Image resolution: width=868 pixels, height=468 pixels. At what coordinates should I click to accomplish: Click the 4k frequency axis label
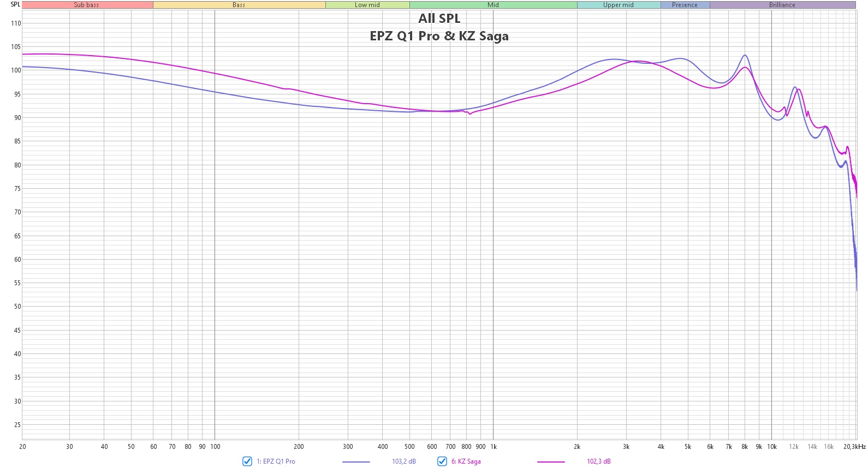[x=661, y=447]
